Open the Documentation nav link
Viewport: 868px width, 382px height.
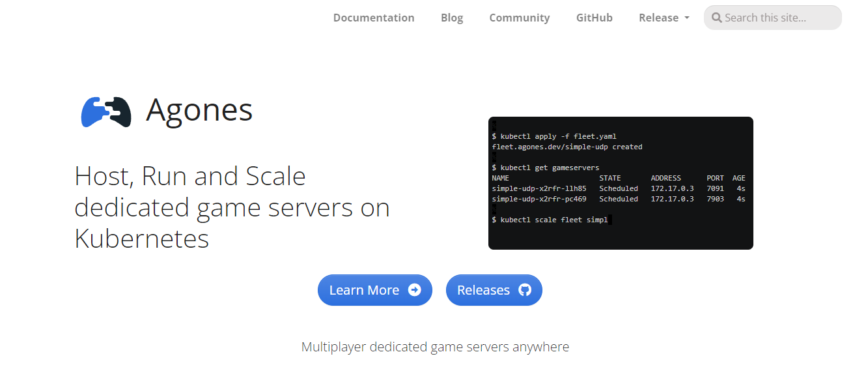pos(374,18)
